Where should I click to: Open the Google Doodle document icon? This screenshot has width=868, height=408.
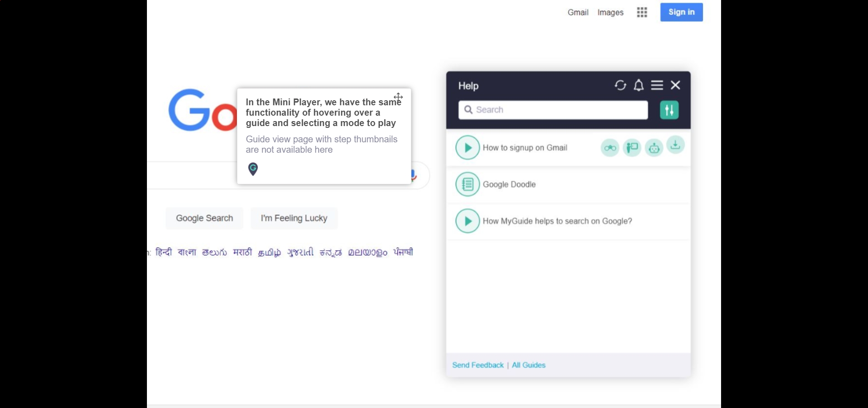tap(467, 184)
